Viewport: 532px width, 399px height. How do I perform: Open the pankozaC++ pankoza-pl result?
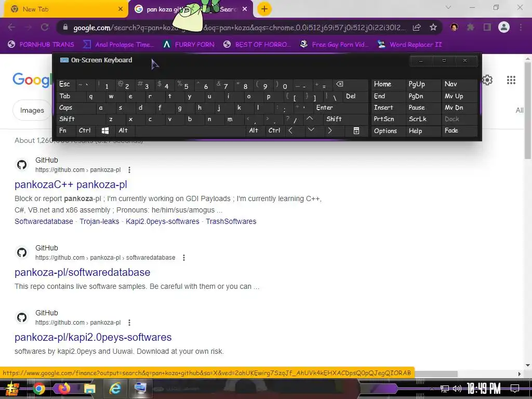click(71, 184)
